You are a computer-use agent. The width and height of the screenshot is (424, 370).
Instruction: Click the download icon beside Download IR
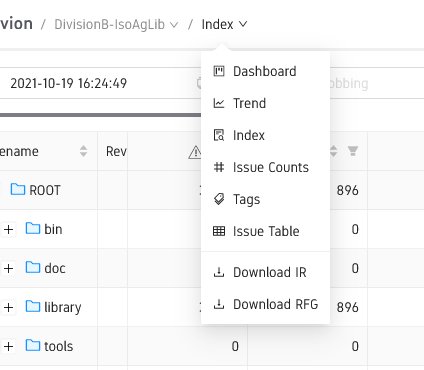pos(219,272)
